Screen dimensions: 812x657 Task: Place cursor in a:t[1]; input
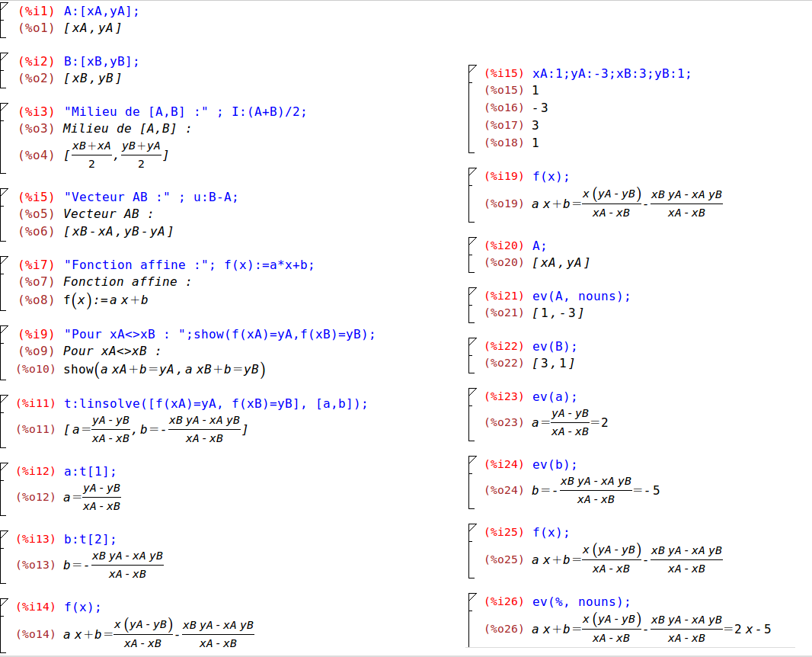point(90,472)
